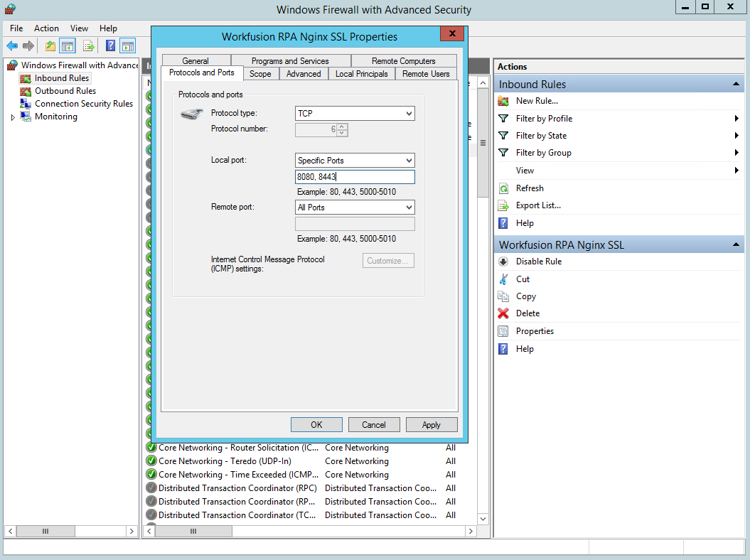
Task: Click the Export List toolbar icon
Action: click(88, 46)
